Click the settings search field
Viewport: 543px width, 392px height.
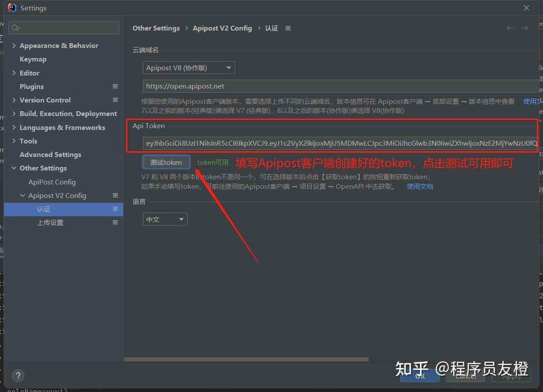coord(64,28)
